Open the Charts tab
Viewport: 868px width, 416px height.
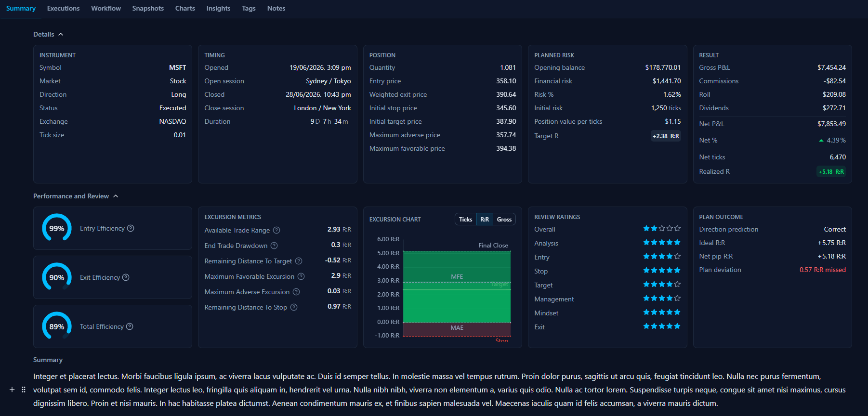[x=185, y=9]
